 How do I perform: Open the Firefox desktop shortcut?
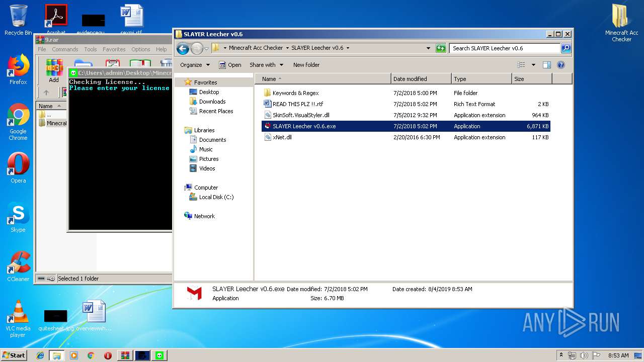click(x=18, y=70)
